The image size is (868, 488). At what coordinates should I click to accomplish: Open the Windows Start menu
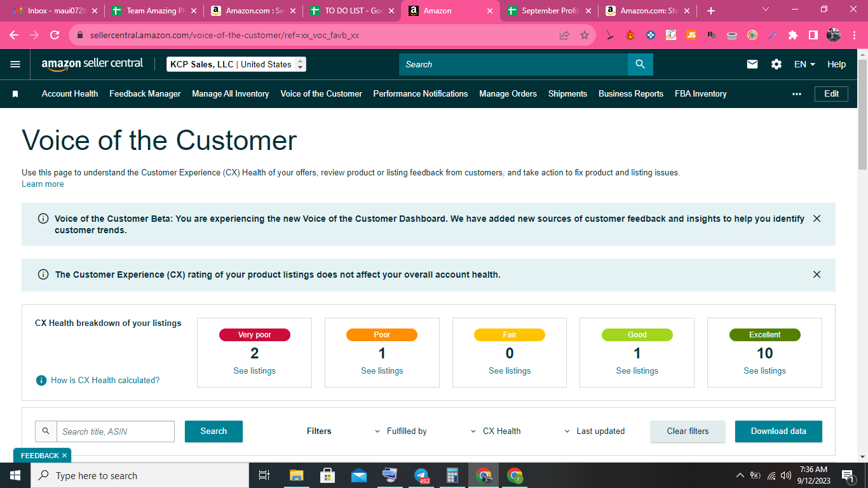(x=15, y=475)
